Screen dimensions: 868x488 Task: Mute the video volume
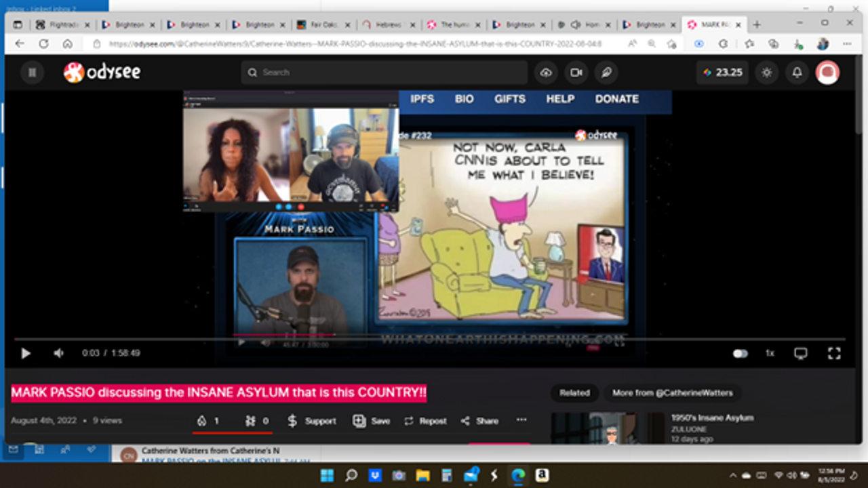click(x=59, y=353)
